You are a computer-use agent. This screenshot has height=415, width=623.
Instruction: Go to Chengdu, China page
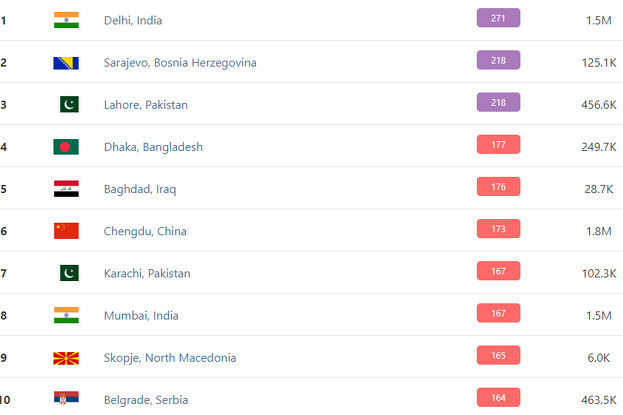(145, 231)
